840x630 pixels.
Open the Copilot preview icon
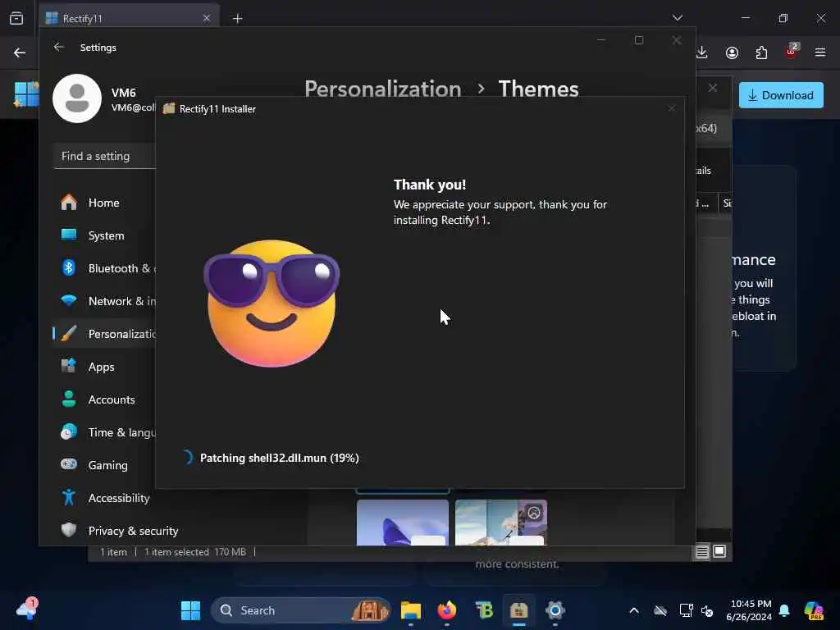814,610
